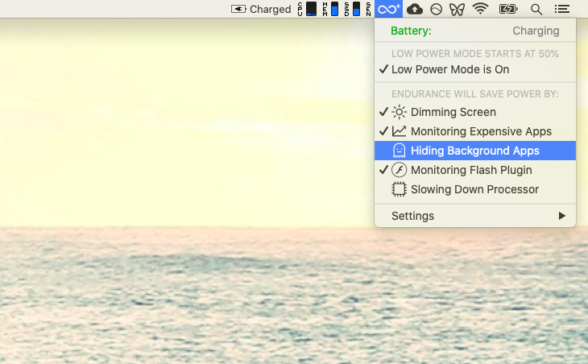This screenshot has width=588, height=364.
Task: Click the SEN sensor indicator
Action: coord(369,9)
